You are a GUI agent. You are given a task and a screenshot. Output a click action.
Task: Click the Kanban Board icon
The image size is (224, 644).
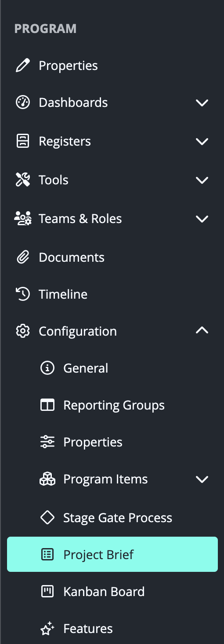click(47, 592)
